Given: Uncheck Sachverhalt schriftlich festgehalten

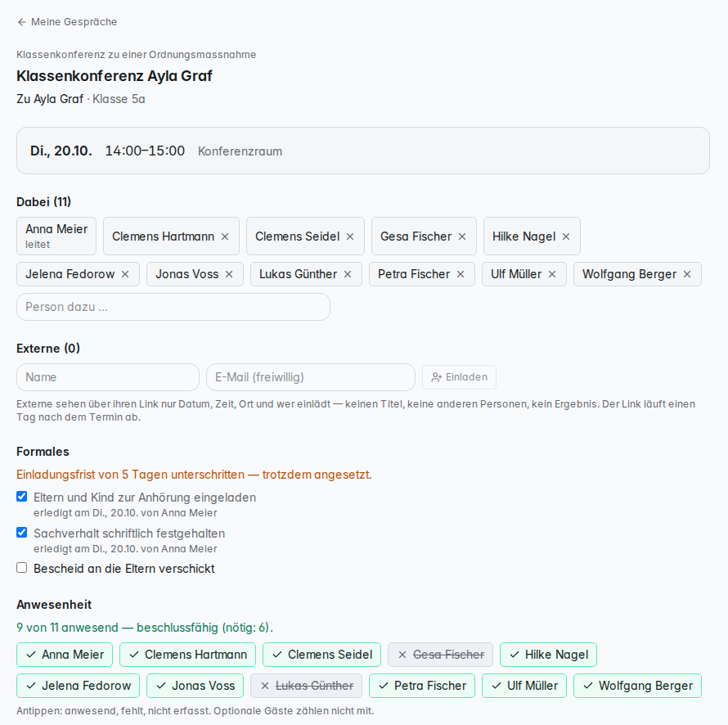Looking at the screenshot, I should [22, 532].
